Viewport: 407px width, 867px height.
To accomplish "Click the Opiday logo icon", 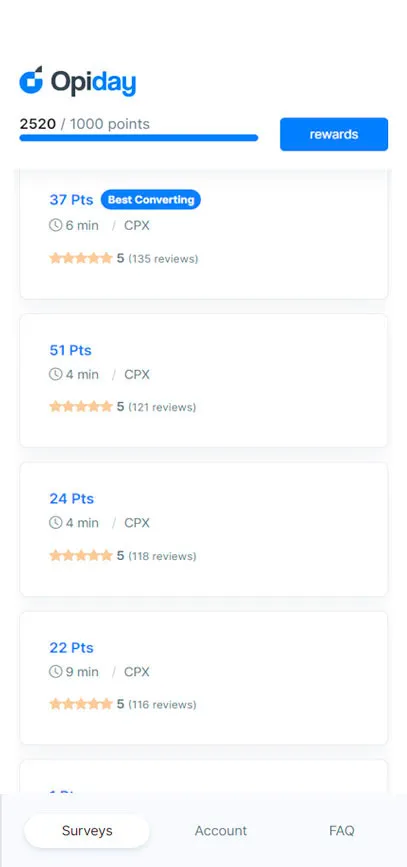I will tap(31, 80).
